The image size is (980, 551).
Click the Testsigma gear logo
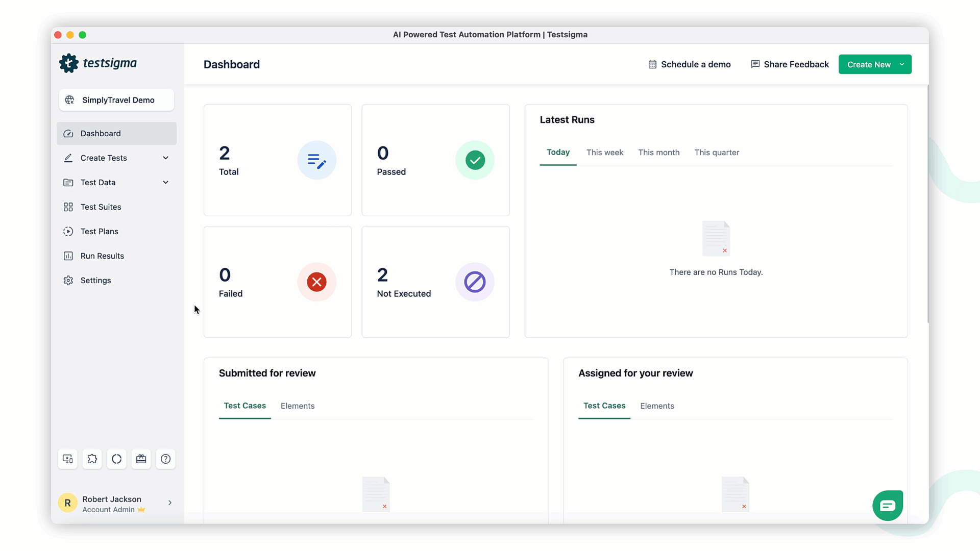[69, 63]
